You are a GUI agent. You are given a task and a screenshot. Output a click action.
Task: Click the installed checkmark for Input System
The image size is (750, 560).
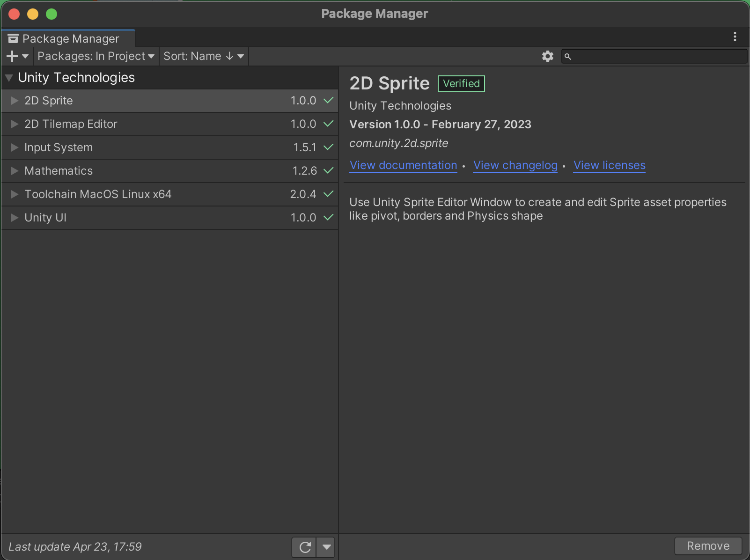[x=329, y=147]
